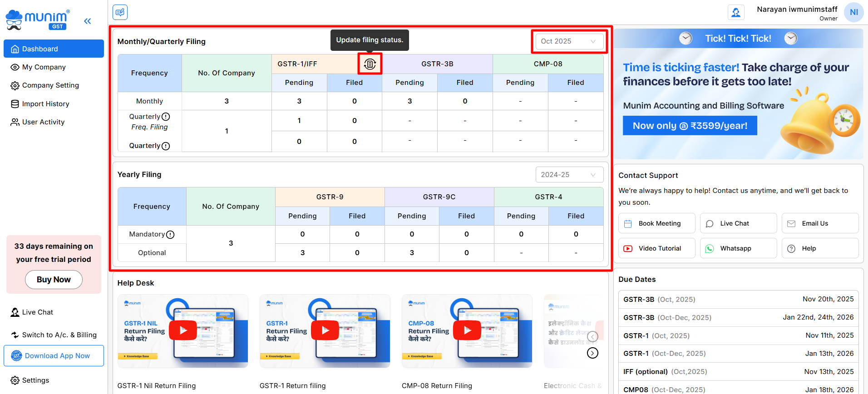
Task: Click next arrow in Help Desk carousel
Action: tap(592, 353)
